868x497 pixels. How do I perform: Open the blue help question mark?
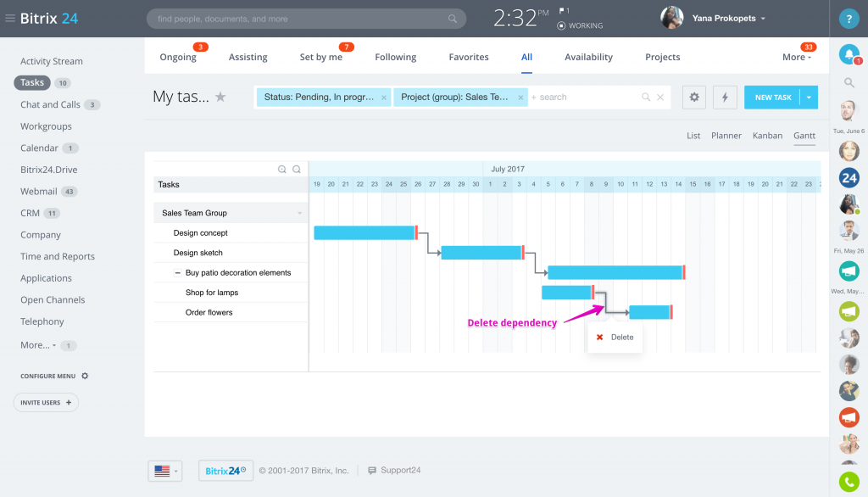[x=849, y=19]
